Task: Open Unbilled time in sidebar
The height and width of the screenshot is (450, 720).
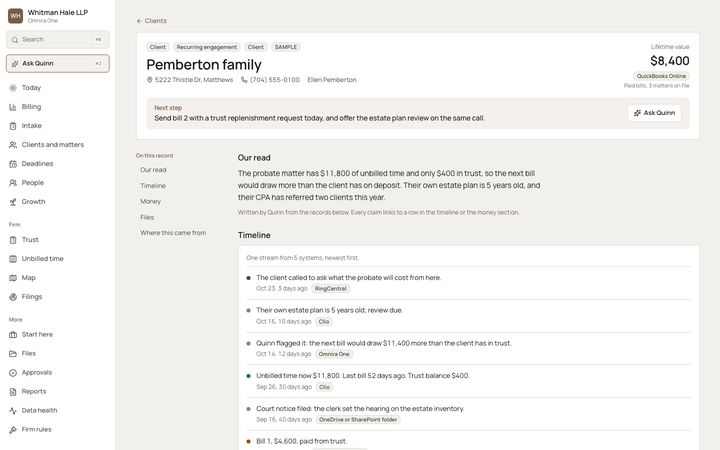Action: pos(57,259)
